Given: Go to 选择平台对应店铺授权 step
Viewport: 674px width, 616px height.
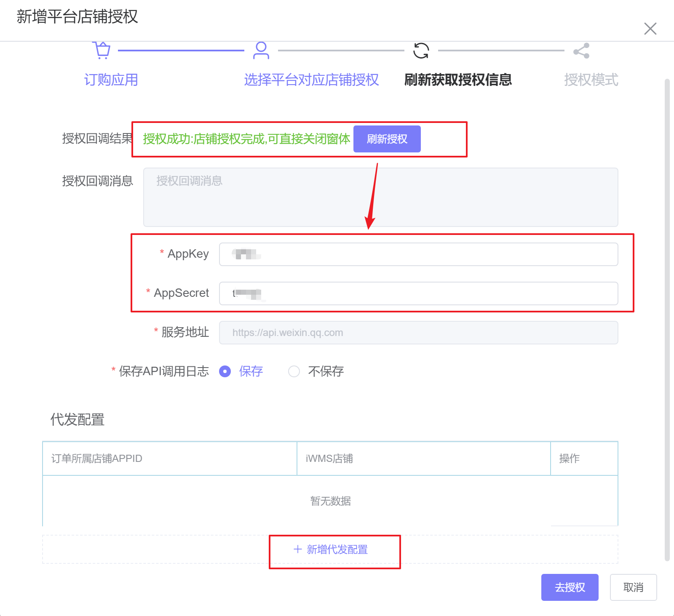Looking at the screenshot, I should tap(311, 80).
